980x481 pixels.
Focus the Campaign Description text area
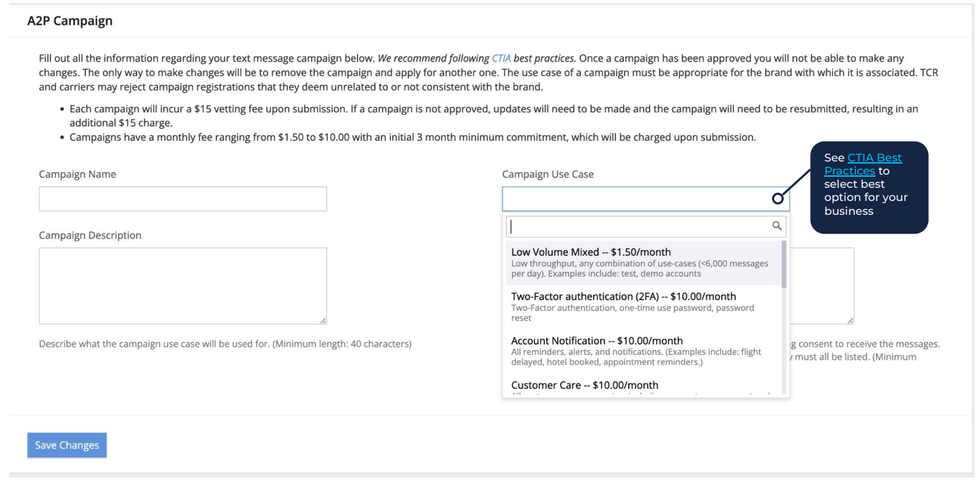[x=182, y=286]
